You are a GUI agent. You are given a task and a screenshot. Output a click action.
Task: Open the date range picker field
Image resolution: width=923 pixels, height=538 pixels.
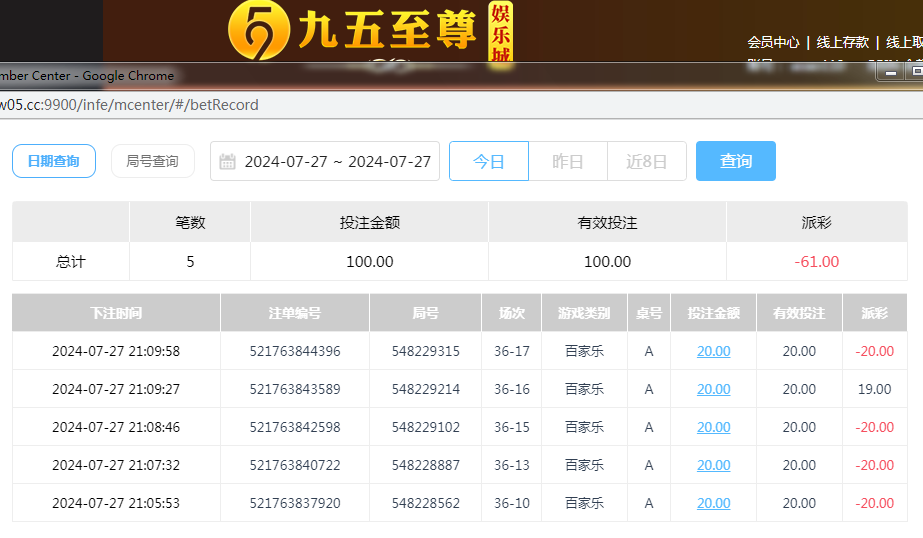point(337,162)
